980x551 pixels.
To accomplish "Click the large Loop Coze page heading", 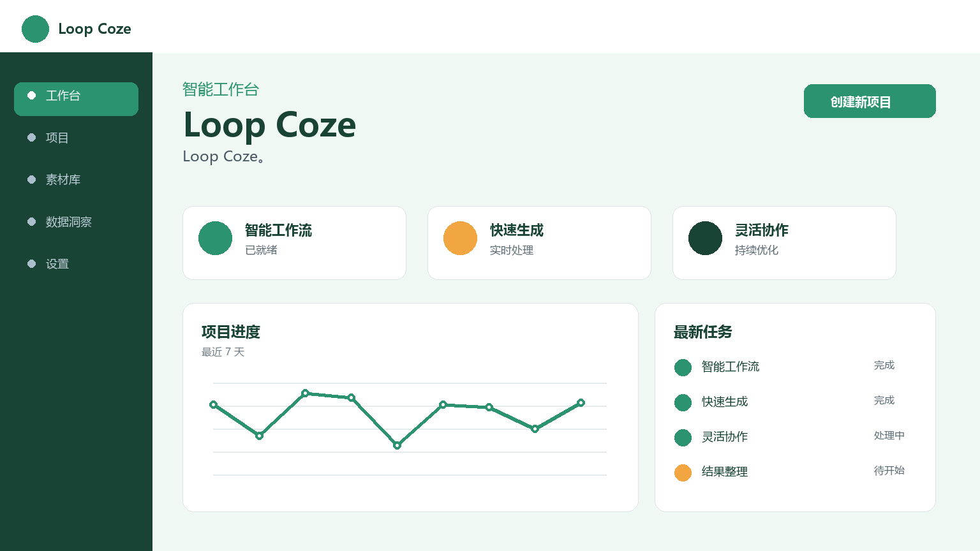I will pos(270,125).
